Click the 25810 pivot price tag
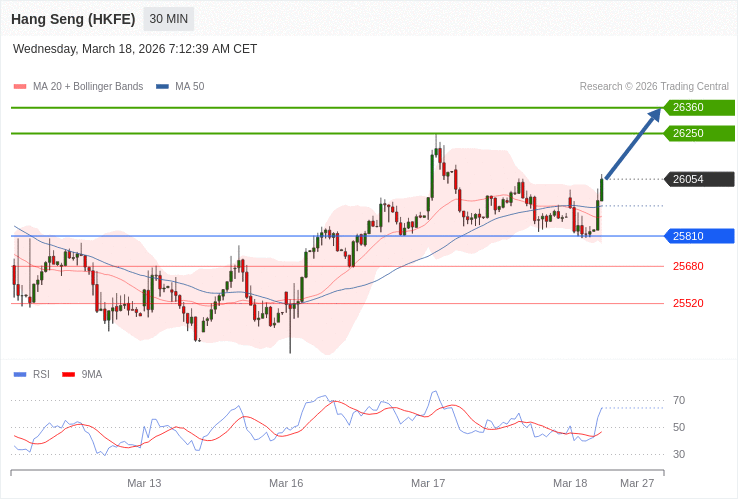Viewport: 738px width, 500px height. (x=699, y=236)
